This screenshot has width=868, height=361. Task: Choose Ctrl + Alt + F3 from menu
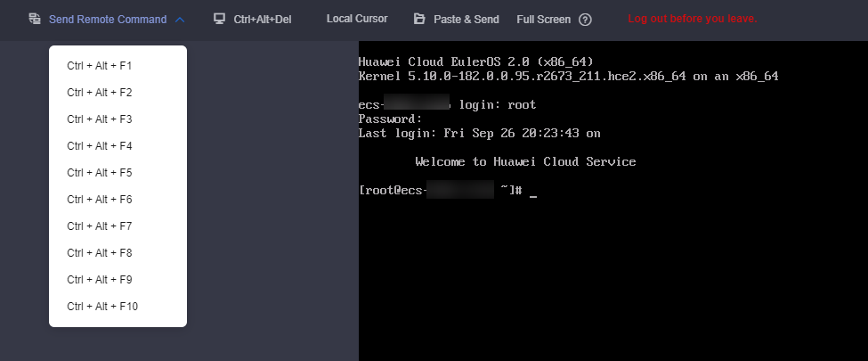(99, 119)
